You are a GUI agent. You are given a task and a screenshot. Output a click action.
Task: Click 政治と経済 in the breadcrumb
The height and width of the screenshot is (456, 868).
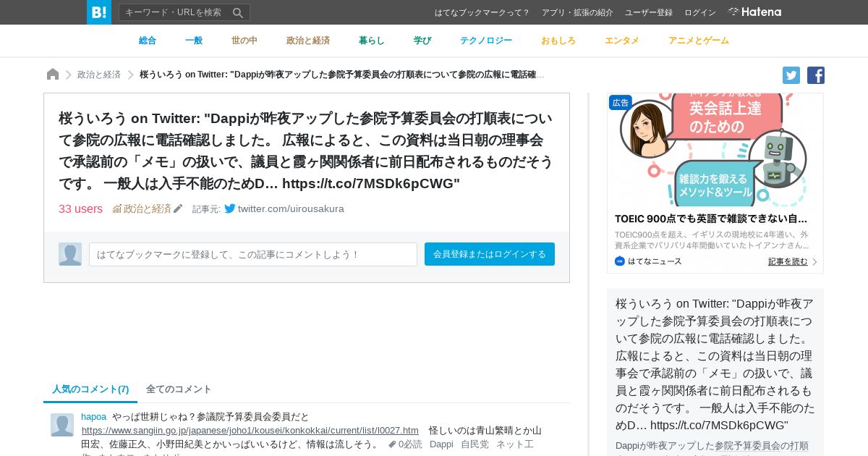coord(99,75)
